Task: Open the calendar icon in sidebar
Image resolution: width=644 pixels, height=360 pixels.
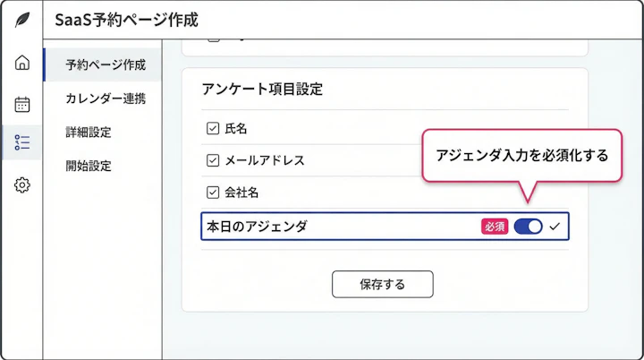Action: click(22, 104)
